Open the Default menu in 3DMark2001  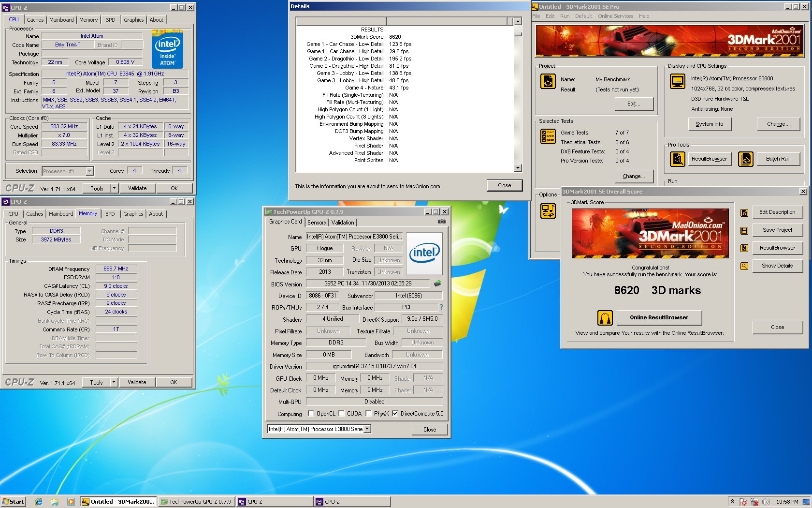coord(583,16)
